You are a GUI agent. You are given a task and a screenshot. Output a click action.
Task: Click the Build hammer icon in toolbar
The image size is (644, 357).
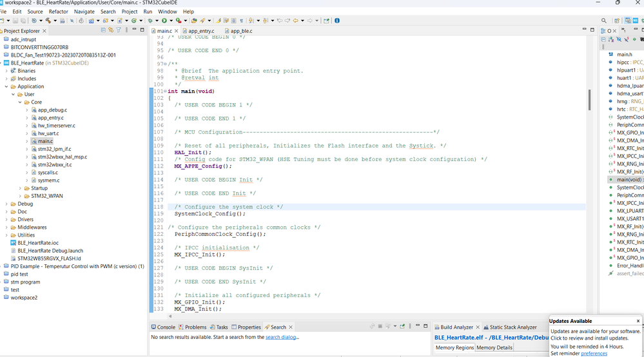[x=48, y=21]
